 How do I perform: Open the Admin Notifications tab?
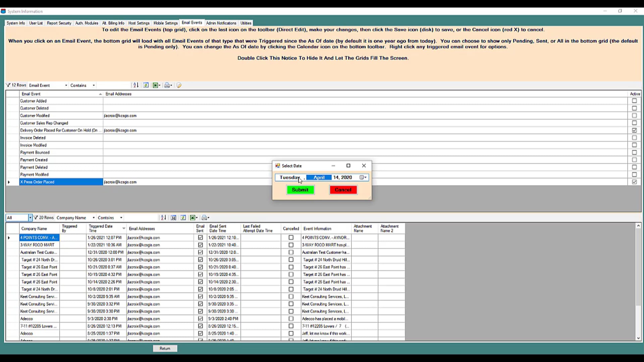(x=221, y=23)
